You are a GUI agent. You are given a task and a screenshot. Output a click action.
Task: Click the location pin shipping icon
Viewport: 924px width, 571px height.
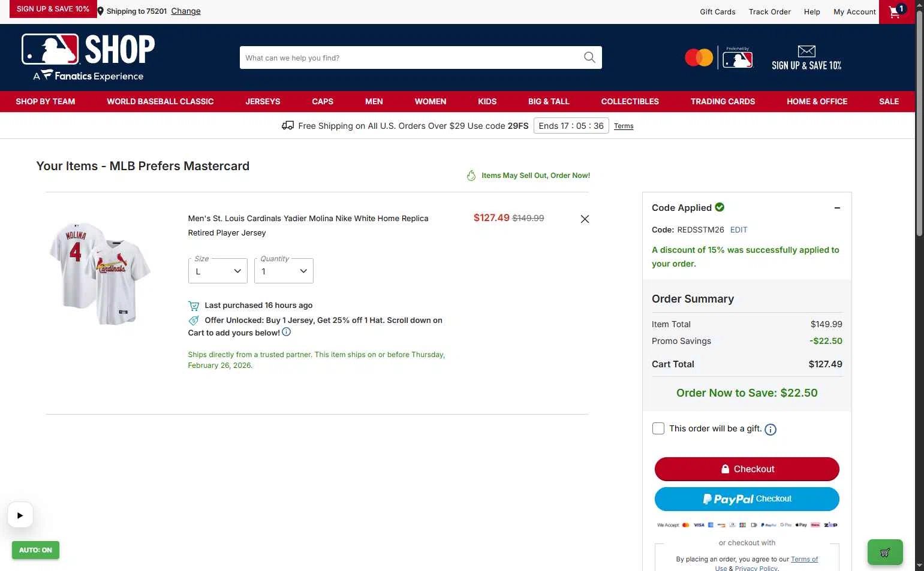click(101, 11)
